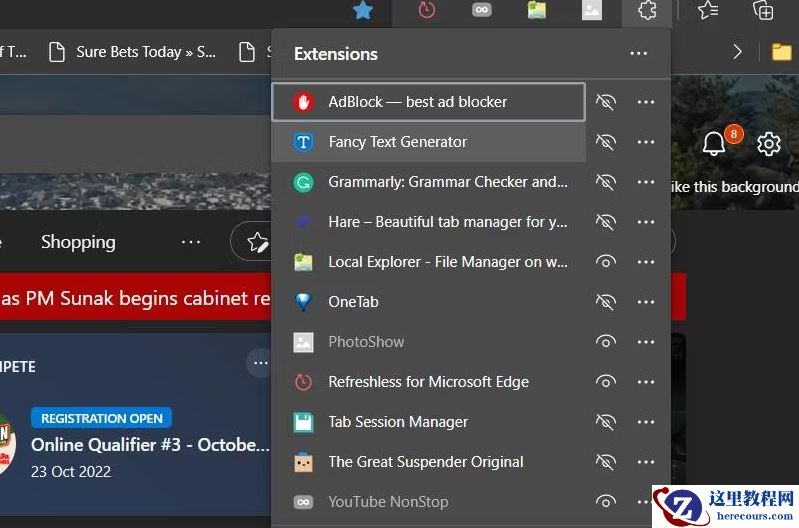The width and height of the screenshot is (799, 528).
Task: Open card options ellipsis on competition card
Action: (260, 363)
